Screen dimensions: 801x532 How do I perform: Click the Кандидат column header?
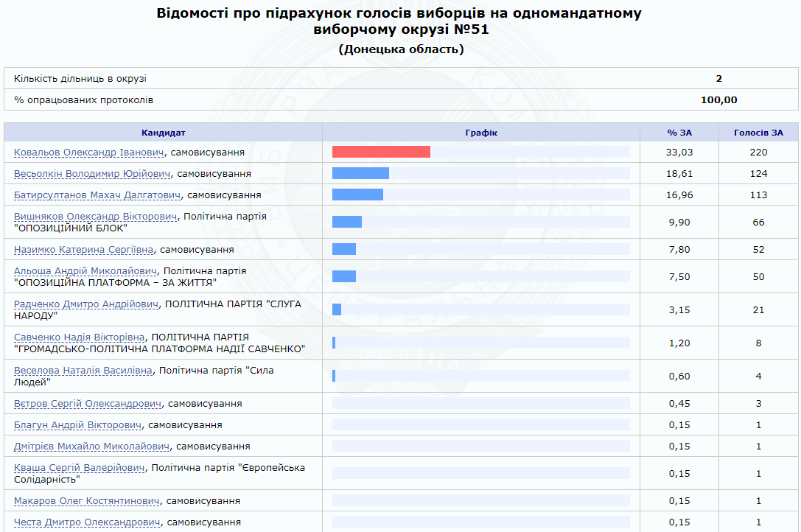point(163,133)
